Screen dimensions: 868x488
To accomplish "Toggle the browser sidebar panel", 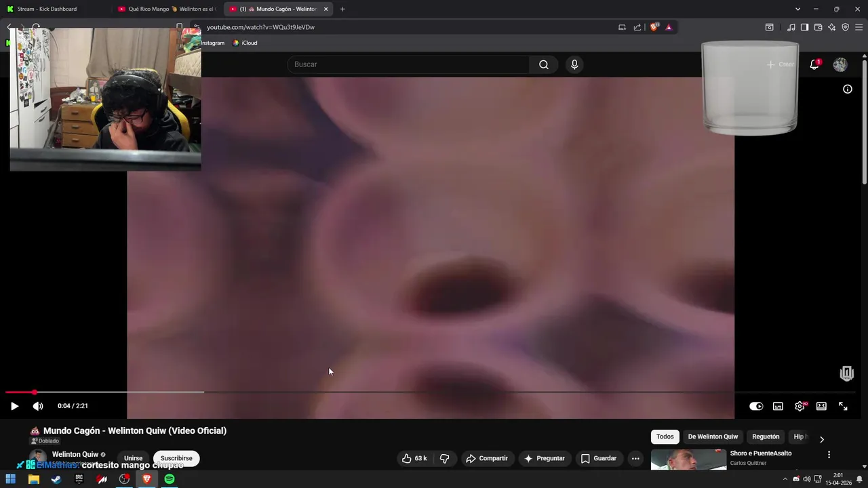I will 804,27.
